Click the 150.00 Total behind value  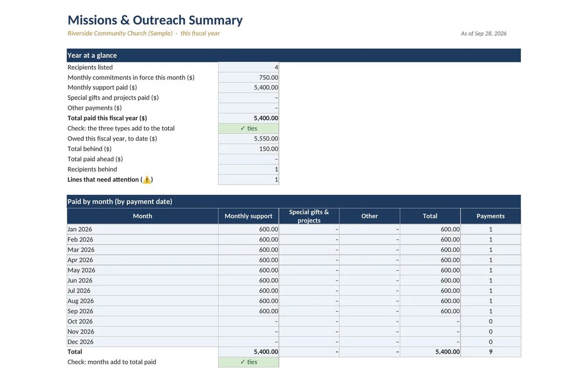249,149
